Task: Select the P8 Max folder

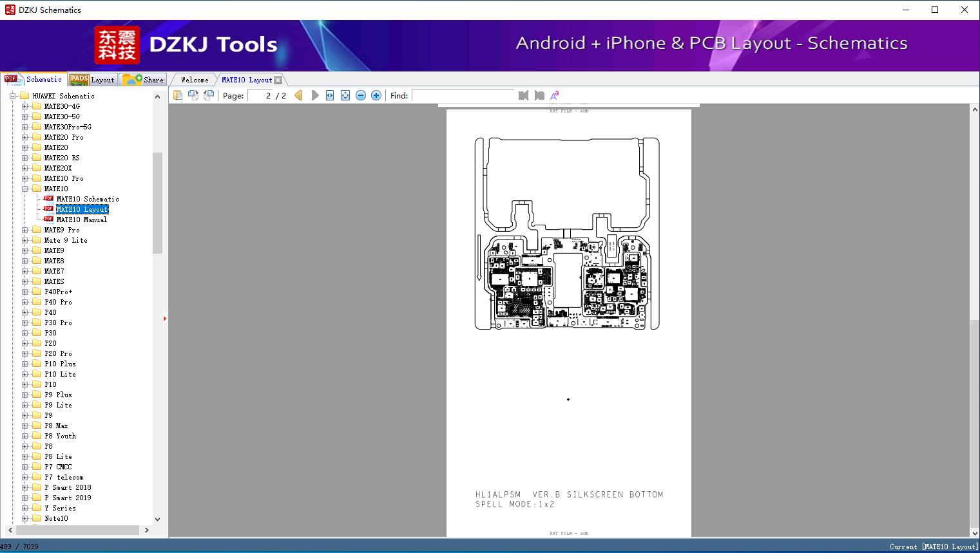Action: (56, 426)
